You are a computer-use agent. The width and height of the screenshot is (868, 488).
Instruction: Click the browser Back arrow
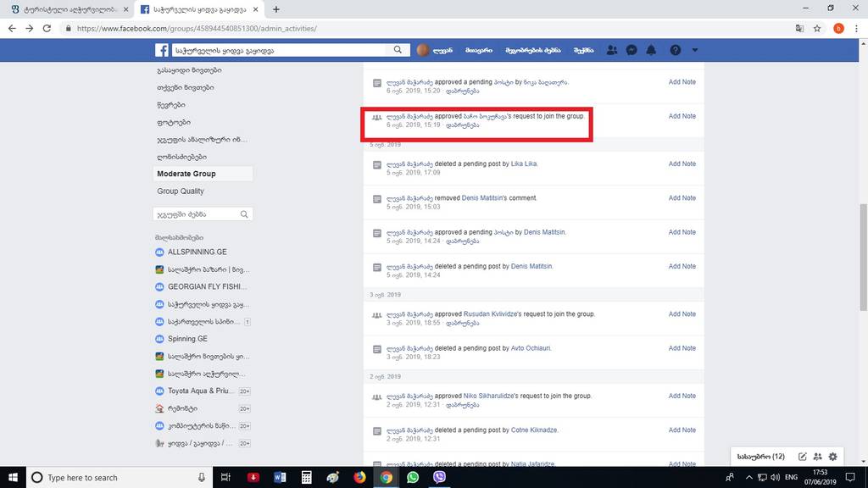(x=12, y=28)
